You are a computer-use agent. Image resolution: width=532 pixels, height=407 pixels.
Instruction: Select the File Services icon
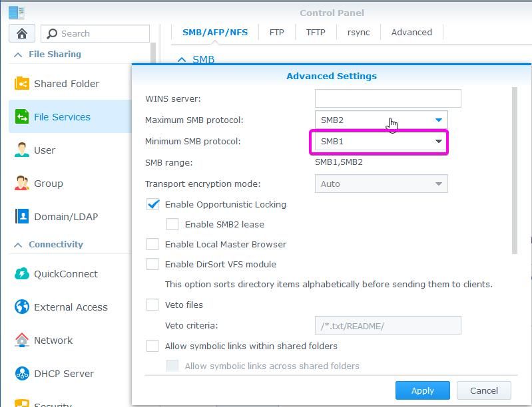22,116
